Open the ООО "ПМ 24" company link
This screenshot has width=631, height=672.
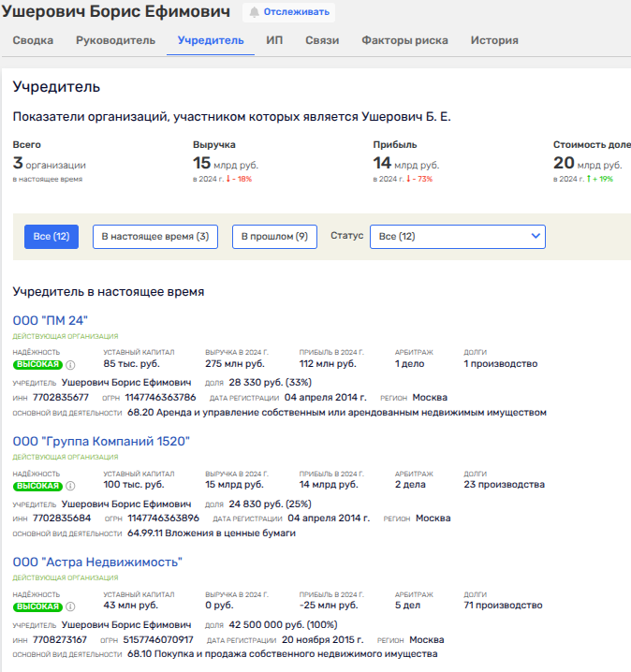pyautogui.click(x=51, y=320)
